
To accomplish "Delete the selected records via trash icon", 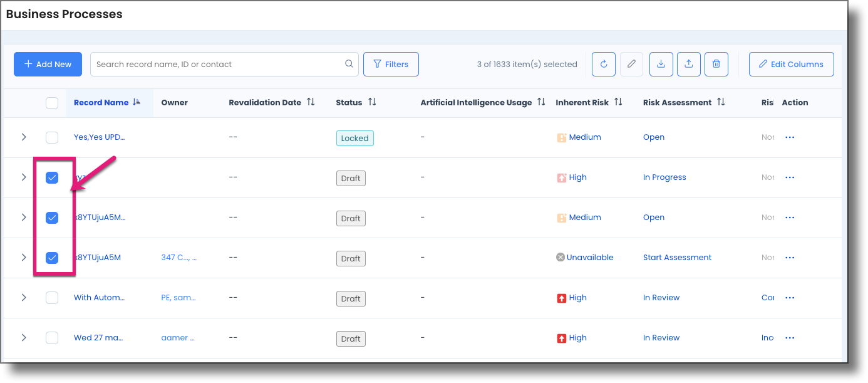I will (716, 63).
